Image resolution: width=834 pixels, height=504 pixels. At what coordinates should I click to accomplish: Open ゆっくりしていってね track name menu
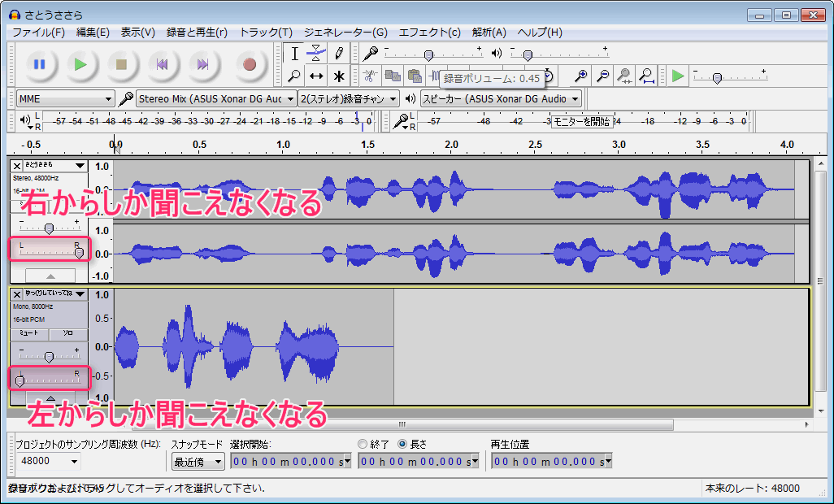click(x=55, y=294)
